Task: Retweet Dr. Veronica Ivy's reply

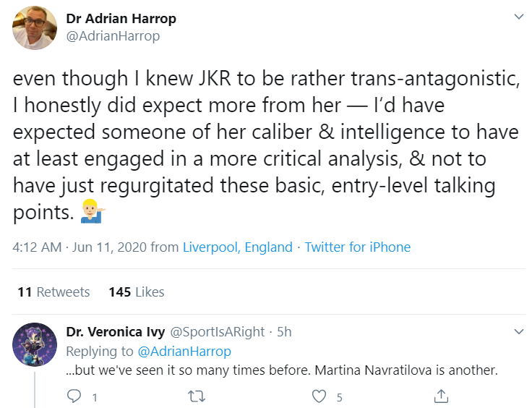Action: point(197,396)
